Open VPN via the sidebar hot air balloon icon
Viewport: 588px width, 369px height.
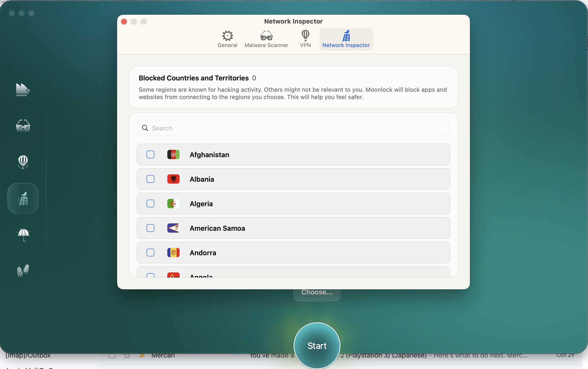click(23, 162)
